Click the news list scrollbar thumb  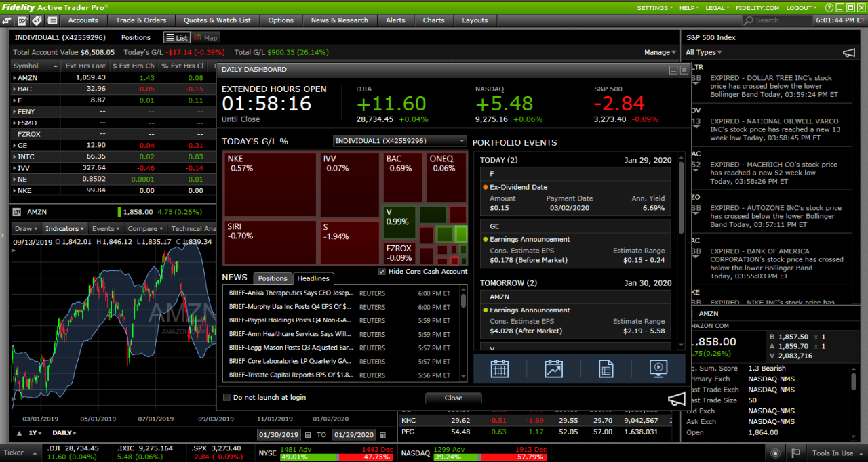[x=463, y=299]
